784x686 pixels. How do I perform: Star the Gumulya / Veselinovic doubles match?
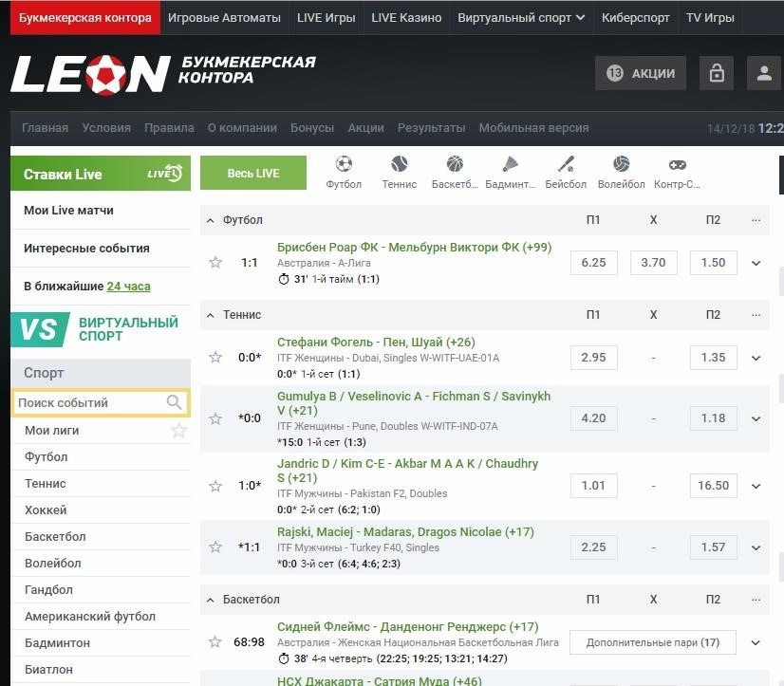pyautogui.click(x=215, y=418)
